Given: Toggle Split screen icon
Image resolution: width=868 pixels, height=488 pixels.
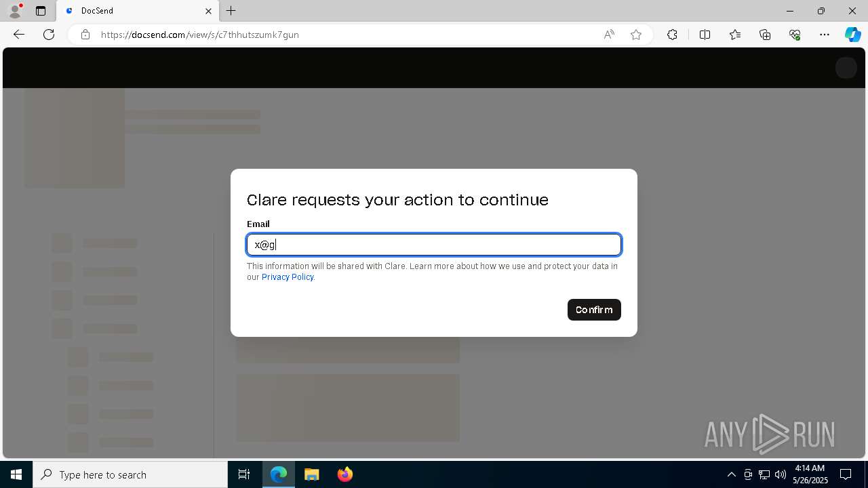Looking at the screenshot, I should coord(705,35).
